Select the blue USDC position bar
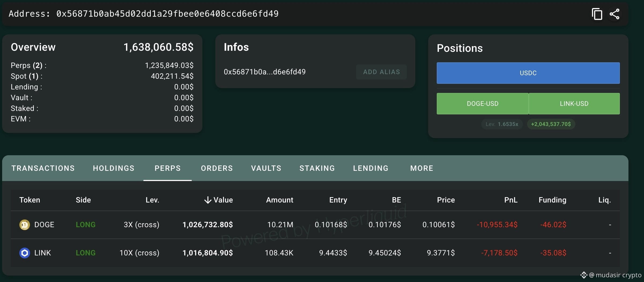 point(528,73)
